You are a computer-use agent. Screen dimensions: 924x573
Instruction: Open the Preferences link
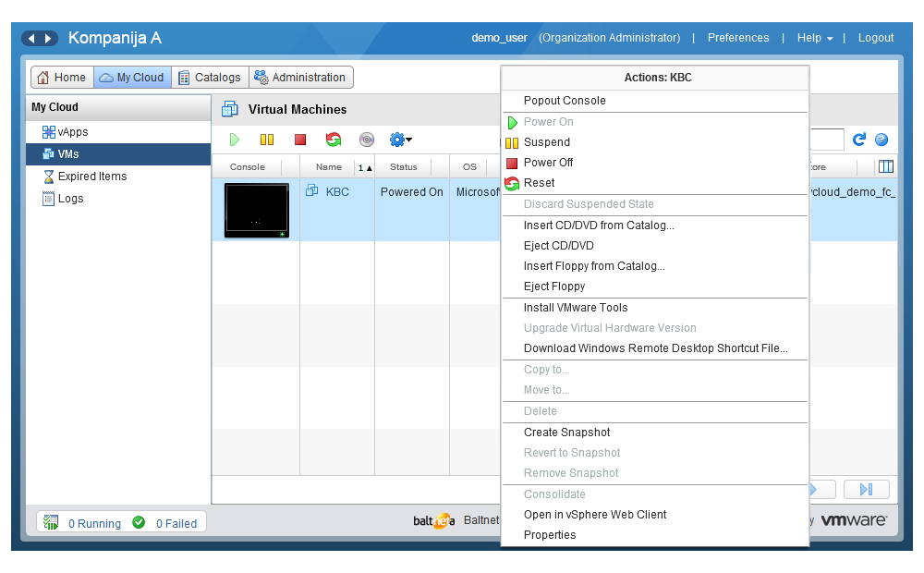click(x=737, y=38)
